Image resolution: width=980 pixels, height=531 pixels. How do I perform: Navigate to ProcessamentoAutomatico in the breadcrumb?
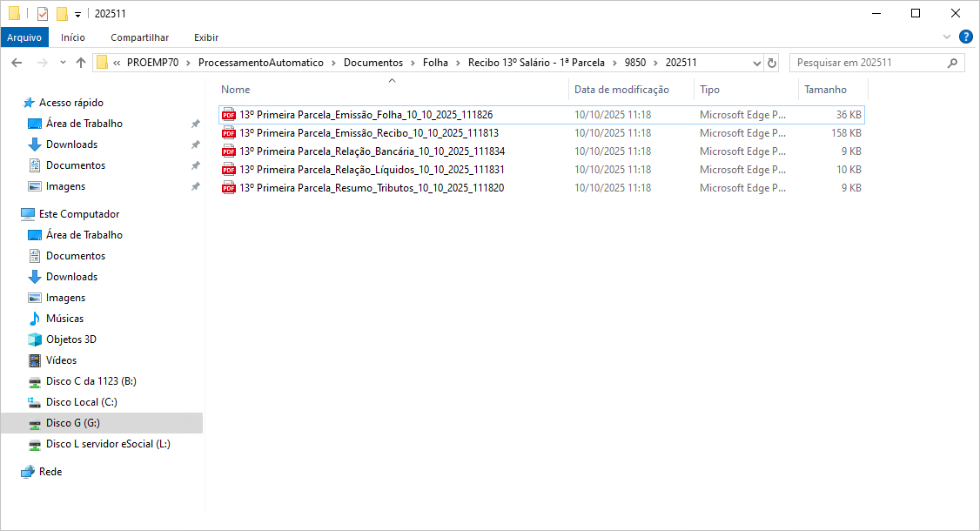pyautogui.click(x=260, y=63)
